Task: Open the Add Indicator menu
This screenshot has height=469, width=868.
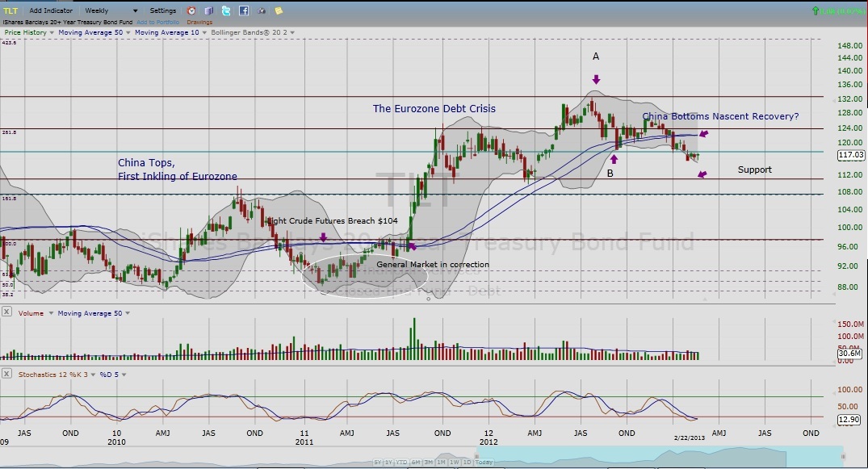Action: [51, 10]
